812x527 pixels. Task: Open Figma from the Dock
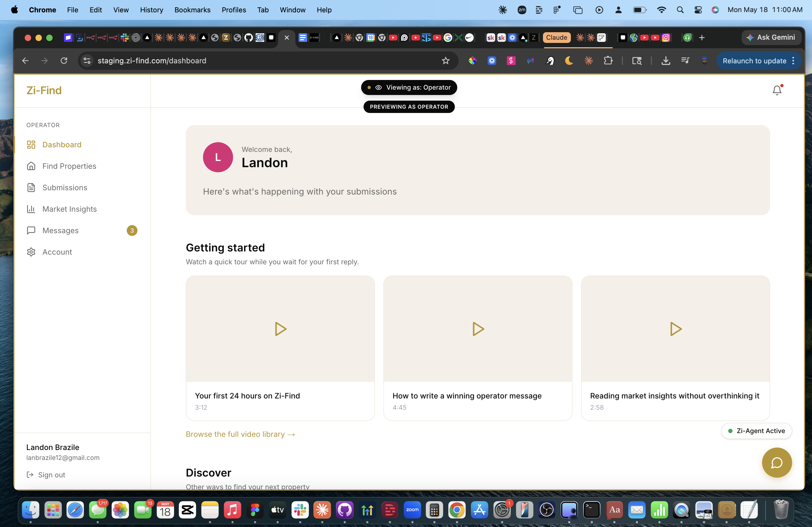click(255, 510)
